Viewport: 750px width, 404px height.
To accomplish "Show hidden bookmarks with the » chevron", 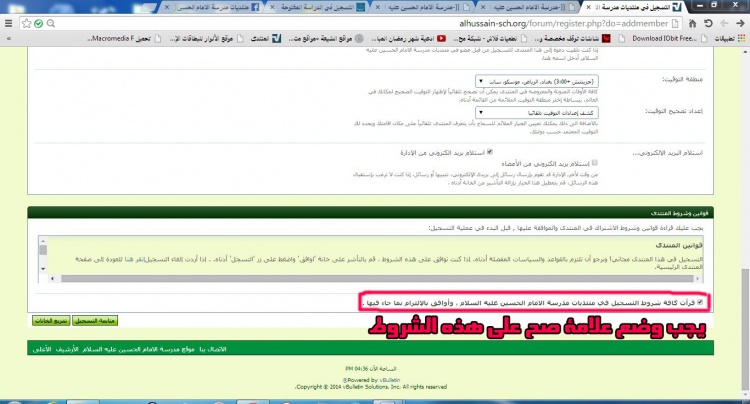I will click(x=8, y=39).
